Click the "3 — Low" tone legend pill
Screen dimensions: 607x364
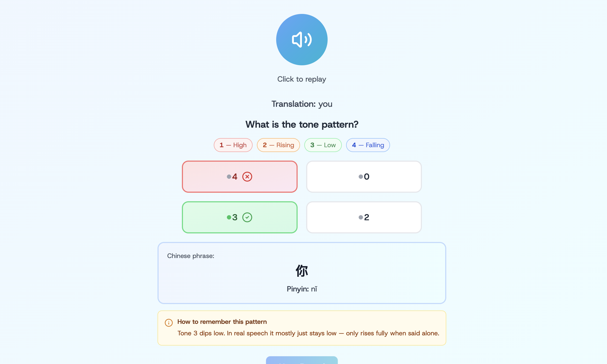click(323, 145)
